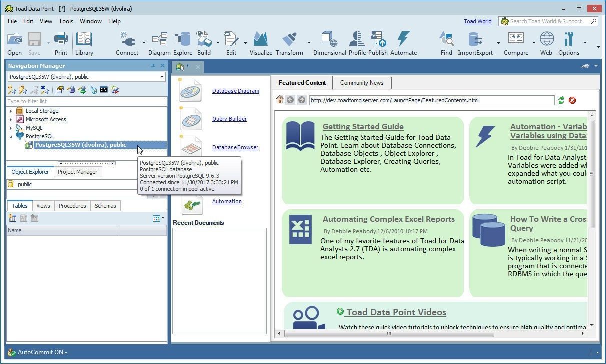This screenshot has height=364, width=606.
Task: Stop loading with the red X icon
Action: coord(572,100)
